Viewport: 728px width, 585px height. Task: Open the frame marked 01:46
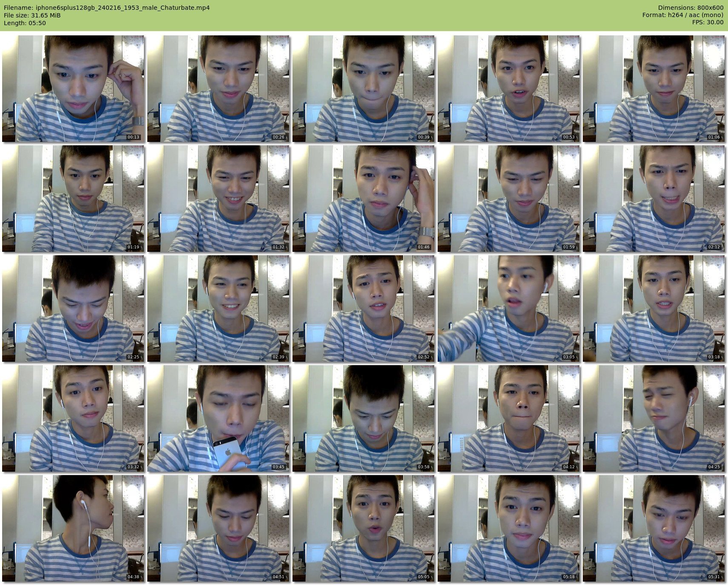[x=363, y=199]
